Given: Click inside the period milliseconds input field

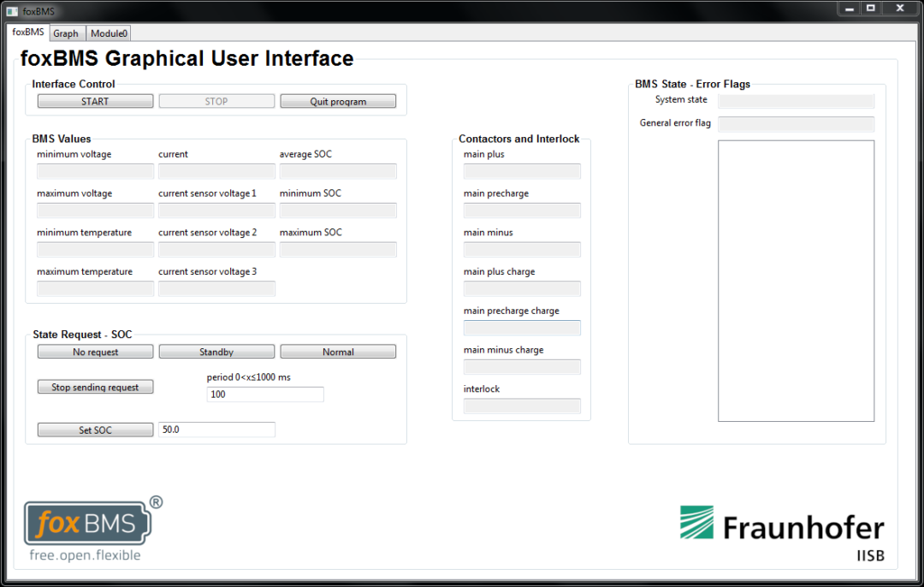Looking at the screenshot, I should [264, 394].
